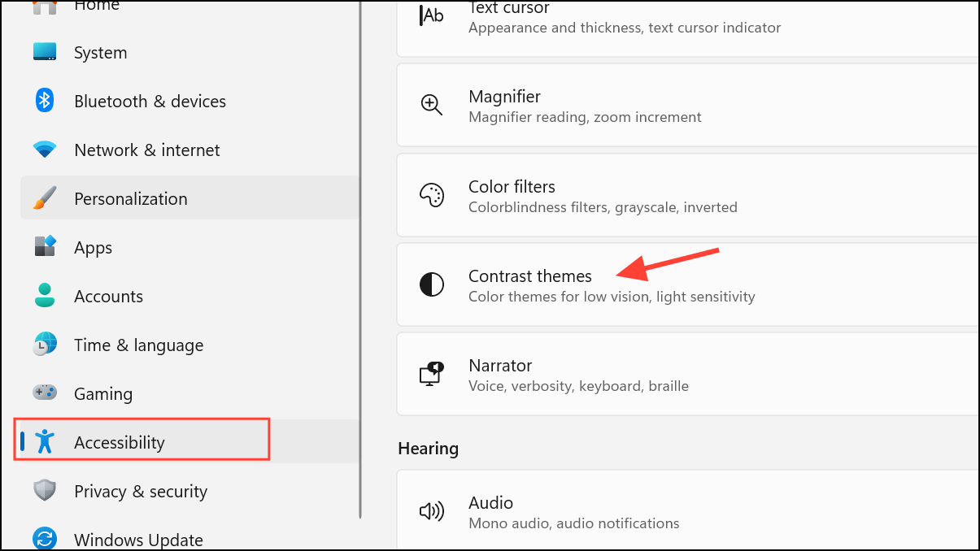
Task: Click the Narrator monitor icon
Action: 431,374
